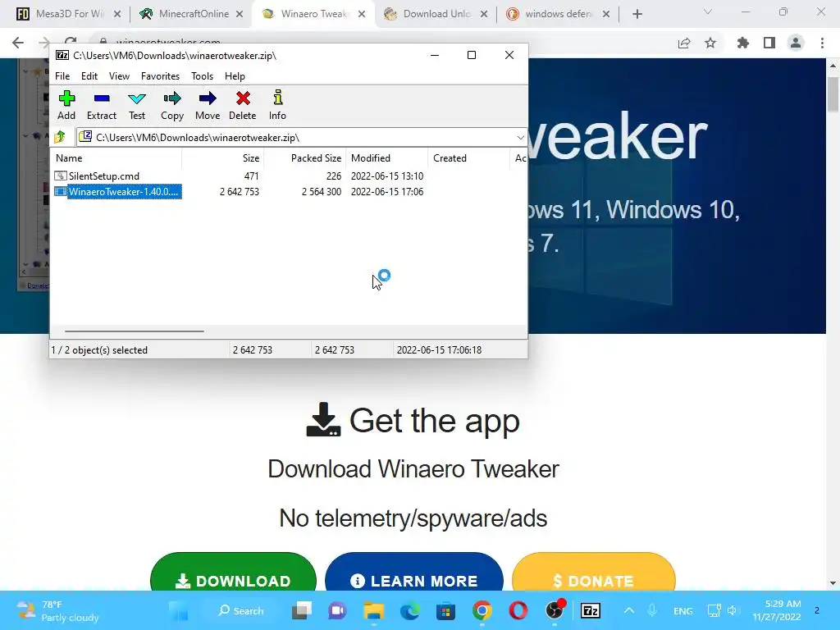Open the Edit menu in 7-Zip
This screenshot has height=630, width=840.
pos(89,76)
